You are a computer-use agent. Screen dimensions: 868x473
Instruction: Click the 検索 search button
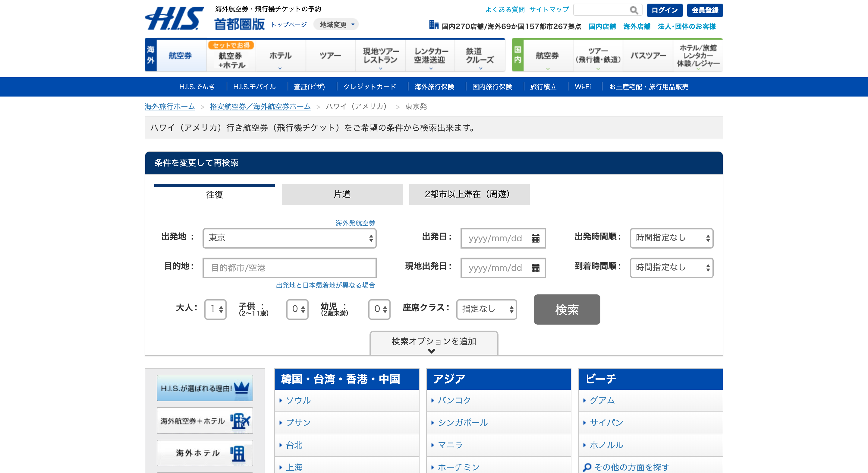tap(567, 310)
